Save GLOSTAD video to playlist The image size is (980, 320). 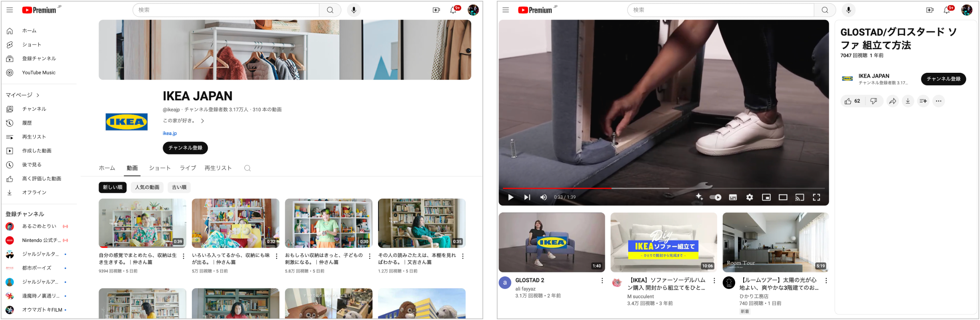pyautogui.click(x=923, y=101)
